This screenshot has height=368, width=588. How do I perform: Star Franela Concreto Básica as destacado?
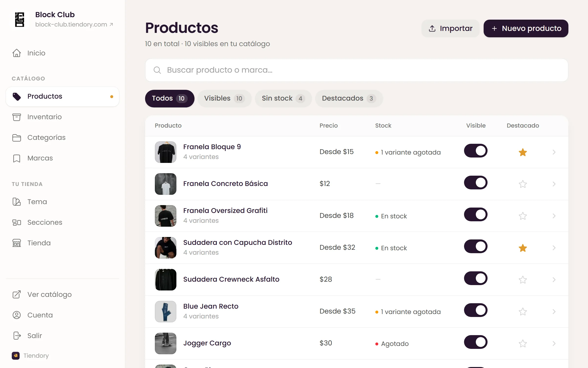523,184
